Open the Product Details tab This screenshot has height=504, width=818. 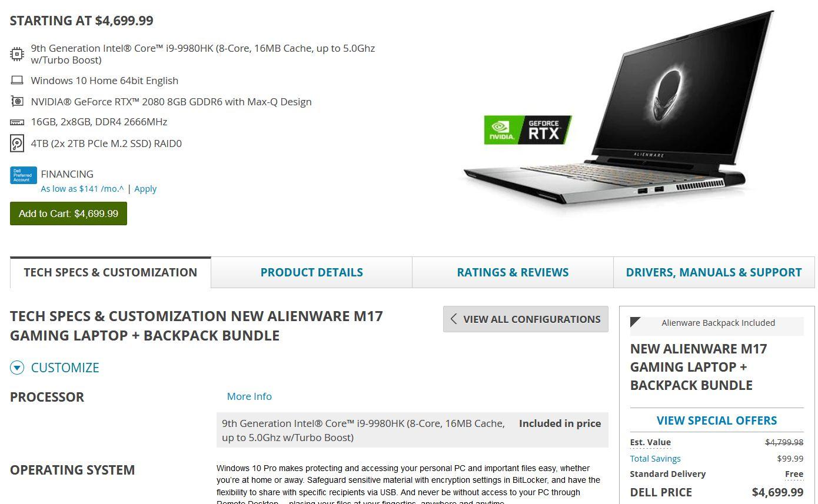[x=311, y=272]
